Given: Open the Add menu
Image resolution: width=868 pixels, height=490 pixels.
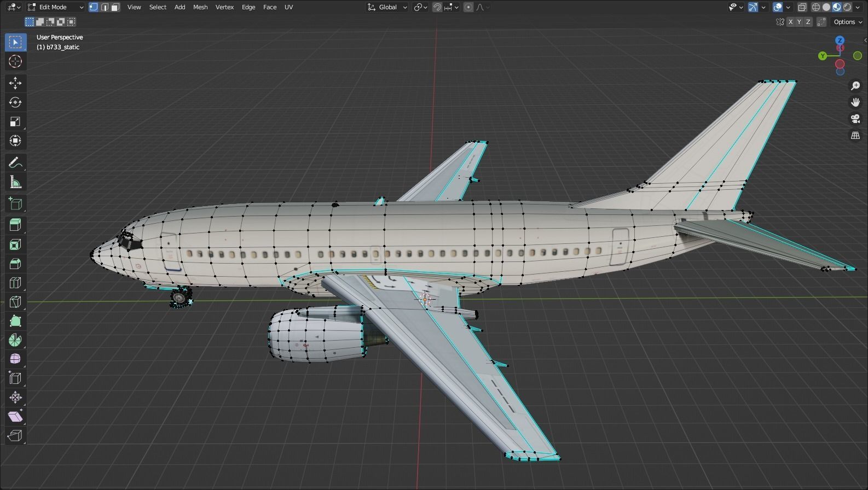Looking at the screenshot, I should (x=180, y=7).
